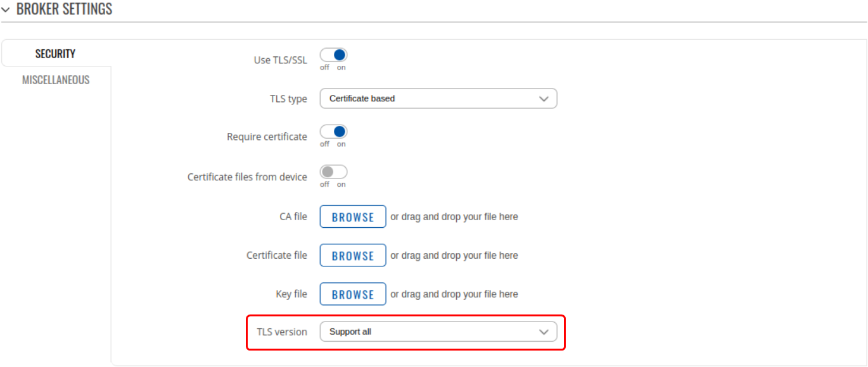Click the "Use TLS/SSL" field label
Screen dimensions: 868x367
tap(280, 60)
